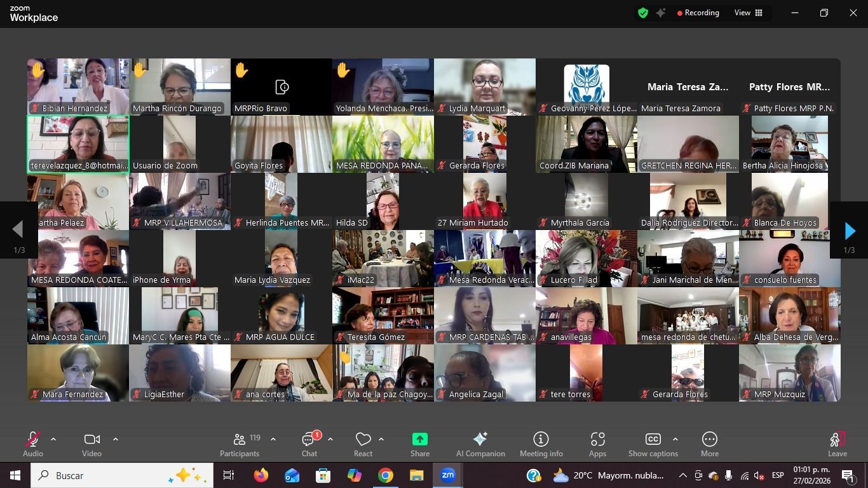Switch to the Zoom taskbar icon
Image resolution: width=868 pixels, height=488 pixels.
tap(447, 475)
